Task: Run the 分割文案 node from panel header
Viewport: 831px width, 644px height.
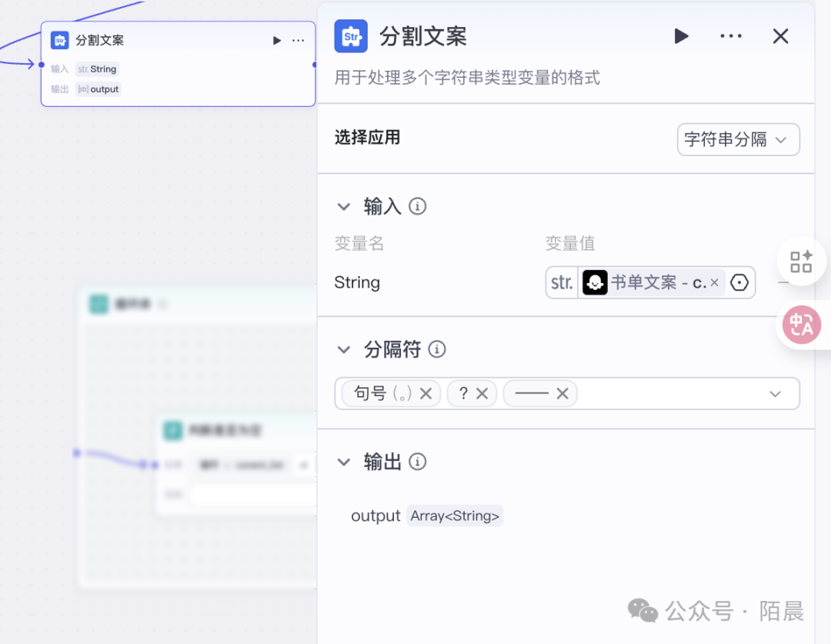Action: [681, 36]
